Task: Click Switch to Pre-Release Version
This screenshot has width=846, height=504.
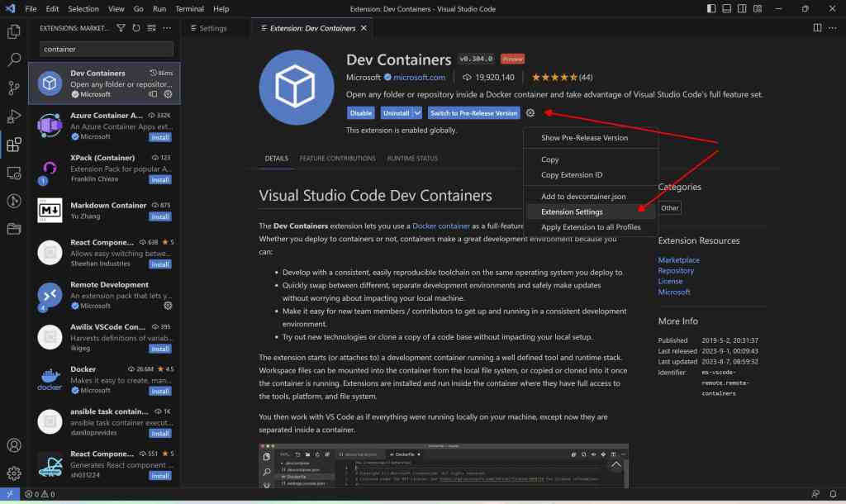Action: pyautogui.click(x=473, y=112)
